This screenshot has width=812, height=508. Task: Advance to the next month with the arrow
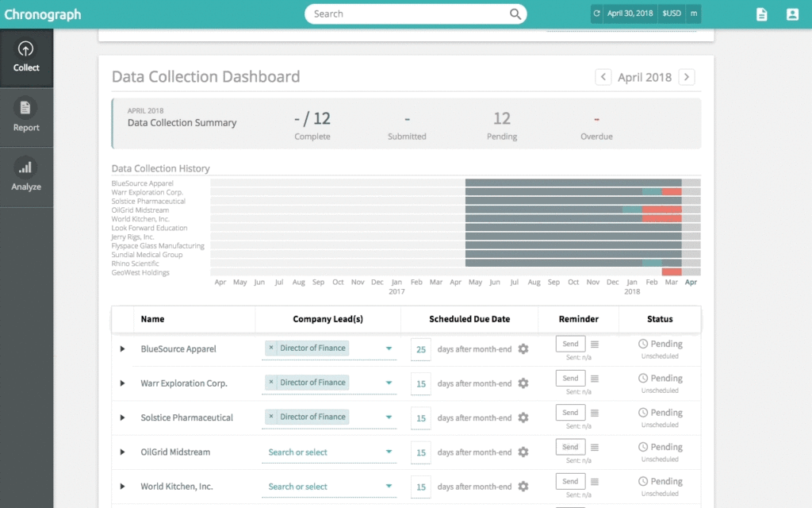(x=687, y=76)
